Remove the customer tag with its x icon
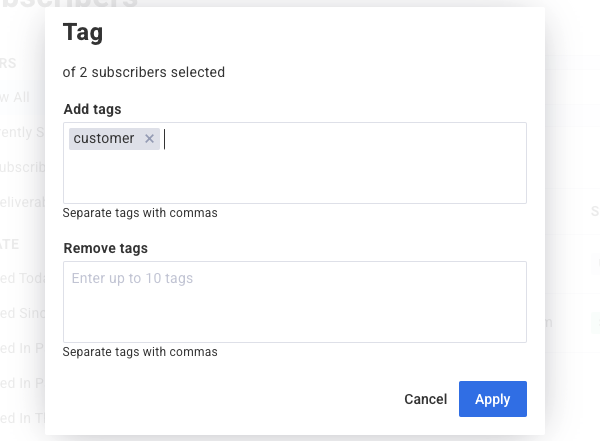Image resolution: width=600 pixels, height=441 pixels. pyautogui.click(x=150, y=139)
